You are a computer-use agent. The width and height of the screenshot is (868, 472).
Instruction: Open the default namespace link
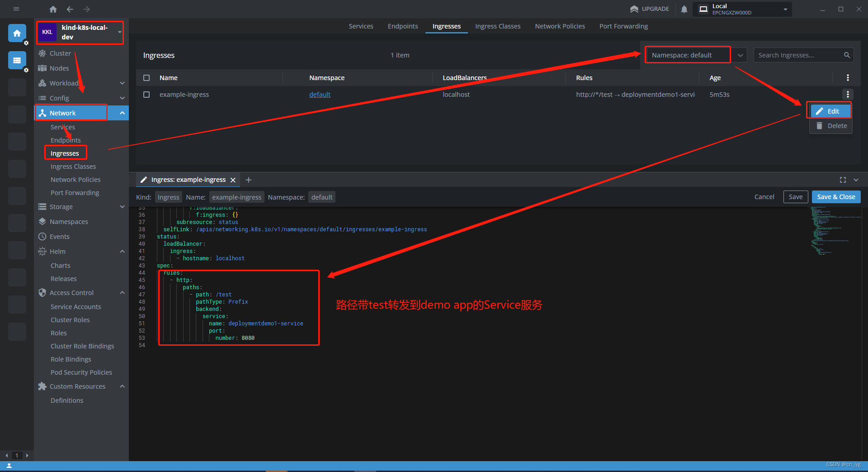click(320, 95)
